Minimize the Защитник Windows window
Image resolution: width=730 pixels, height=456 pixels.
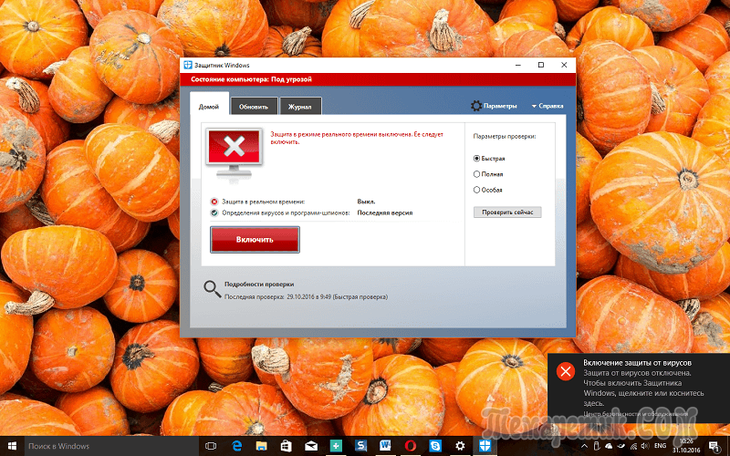[x=518, y=65]
